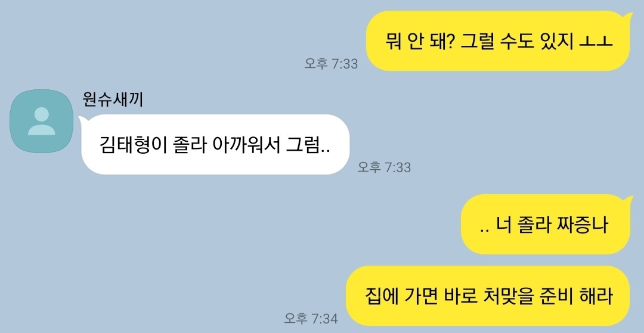The height and width of the screenshot is (333, 644).
Task: Click the word '처맞을' in the last message
Action: click(x=505, y=296)
